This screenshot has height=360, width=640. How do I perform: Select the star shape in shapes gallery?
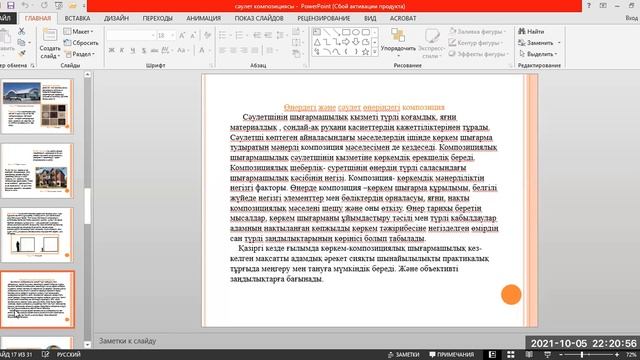(365, 52)
